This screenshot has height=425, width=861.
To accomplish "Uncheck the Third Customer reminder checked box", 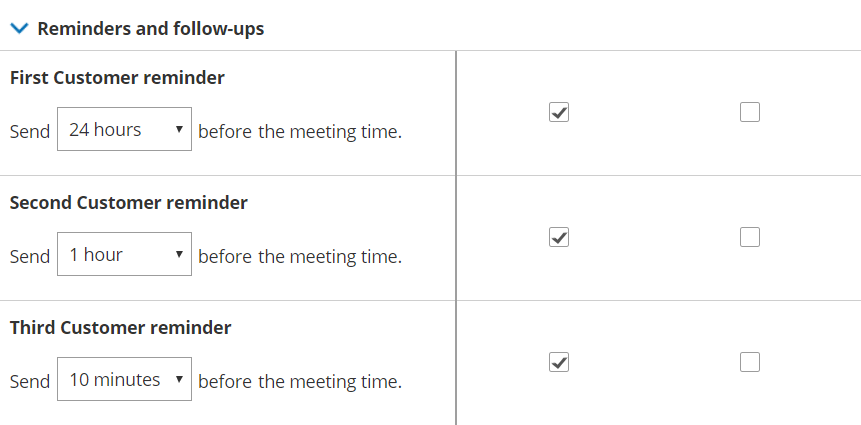I will 560,362.
